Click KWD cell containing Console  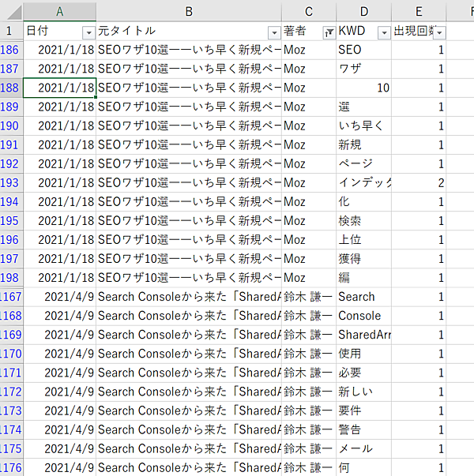pyautogui.click(x=364, y=316)
